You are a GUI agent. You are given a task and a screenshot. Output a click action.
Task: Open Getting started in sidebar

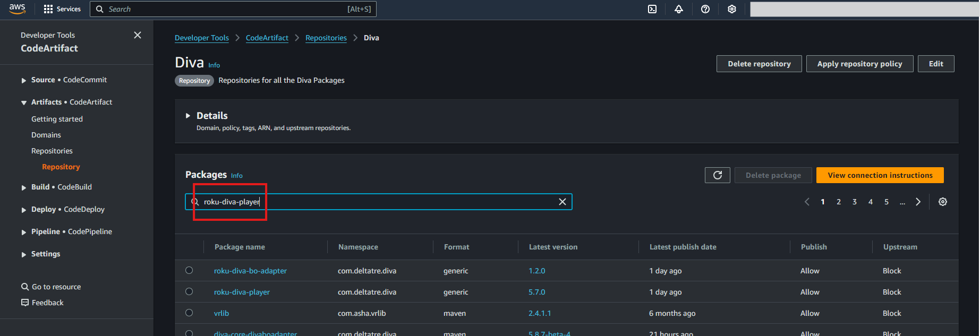pos(57,119)
